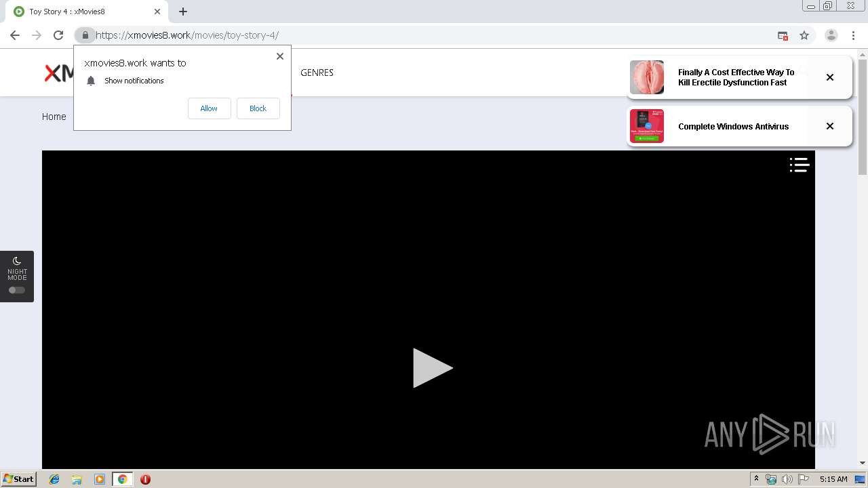
Task: Open the player playlist menu icon
Action: point(800,165)
